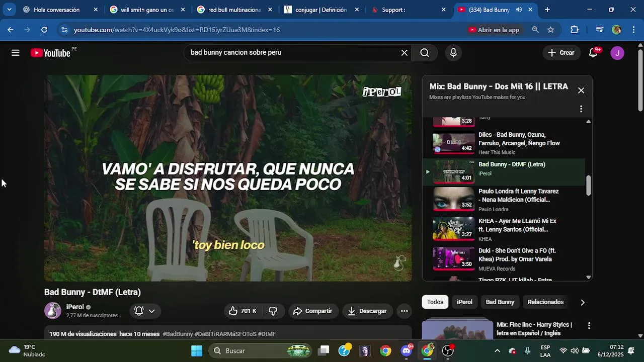Open the media control icon in toolbar
This screenshot has width=644, height=362.
coord(599,30)
